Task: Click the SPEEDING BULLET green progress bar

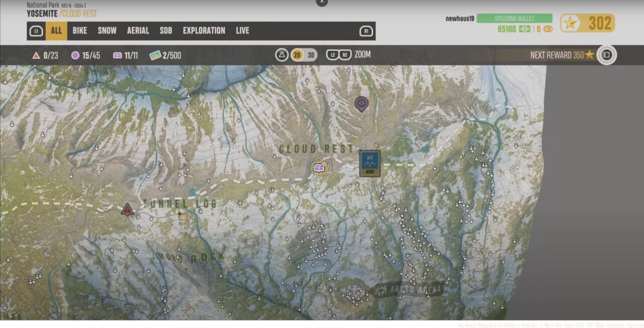Action: pos(514,19)
